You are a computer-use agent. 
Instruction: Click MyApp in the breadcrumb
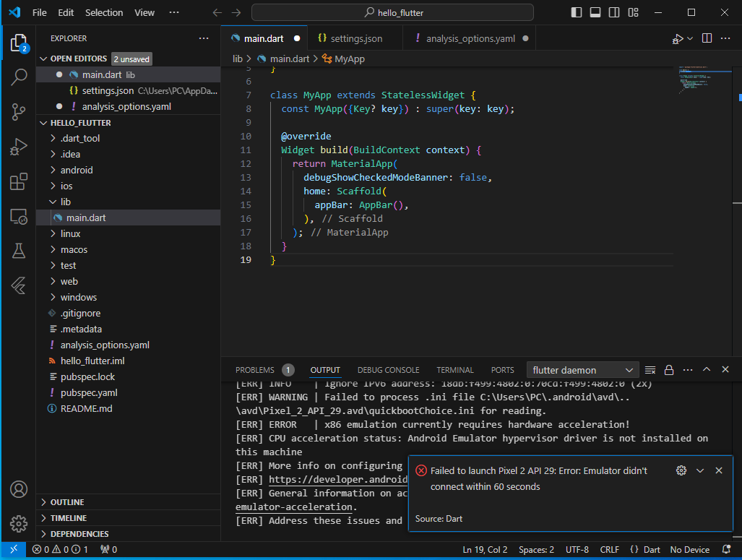coord(349,59)
